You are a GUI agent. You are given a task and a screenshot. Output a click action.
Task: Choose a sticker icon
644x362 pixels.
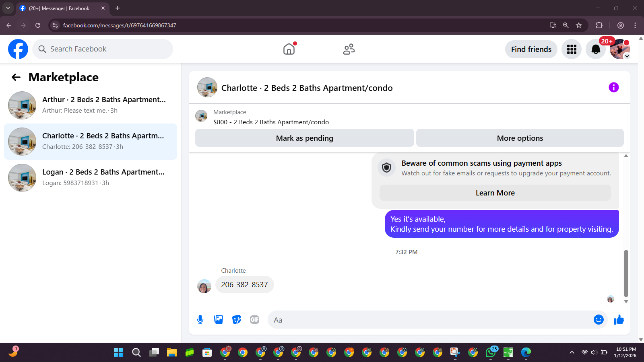pyautogui.click(x=237, y=320)
